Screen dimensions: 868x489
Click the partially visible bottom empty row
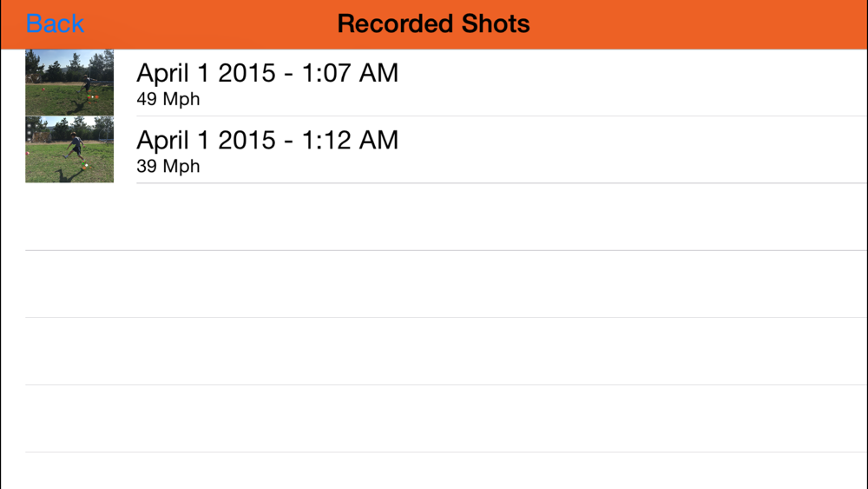434,472
